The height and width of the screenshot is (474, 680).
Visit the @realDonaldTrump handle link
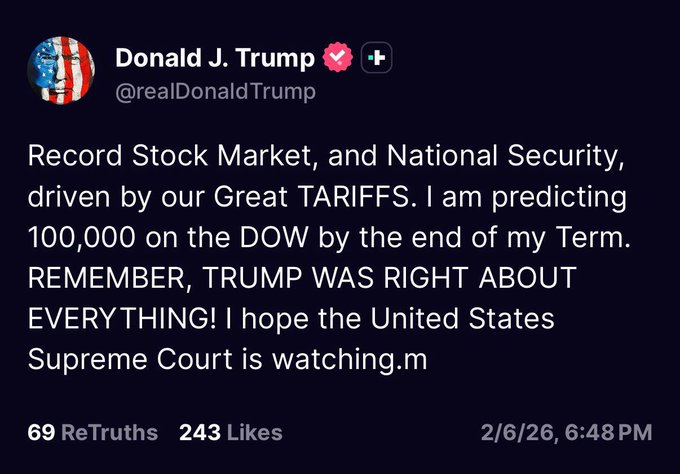216,92
